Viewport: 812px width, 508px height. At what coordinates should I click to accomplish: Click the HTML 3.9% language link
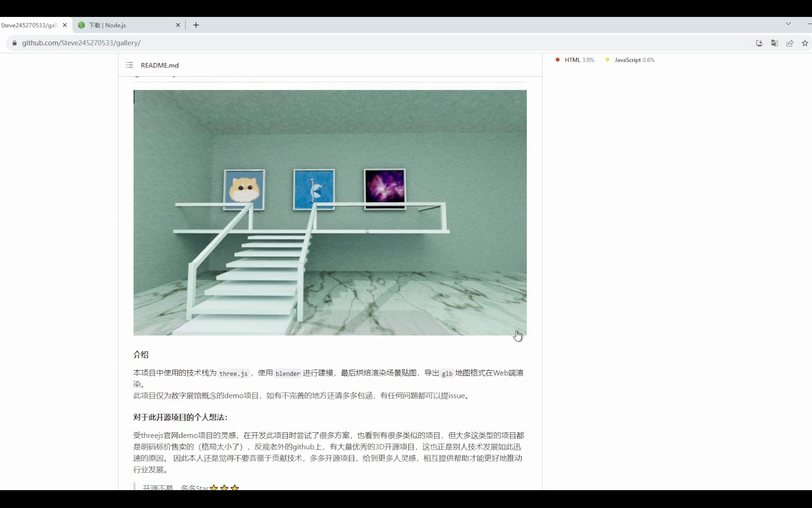click(579, 60)
